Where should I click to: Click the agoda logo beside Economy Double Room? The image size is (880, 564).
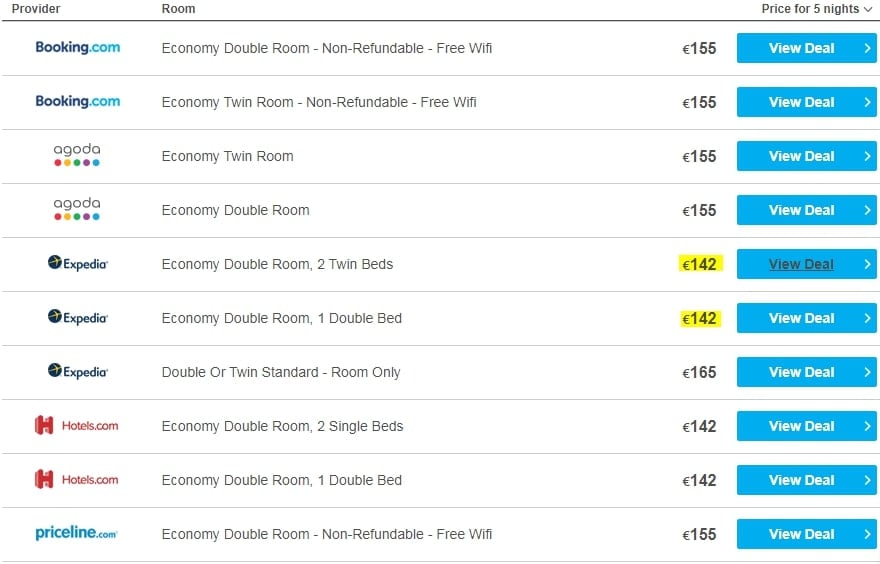click(77, 209)
